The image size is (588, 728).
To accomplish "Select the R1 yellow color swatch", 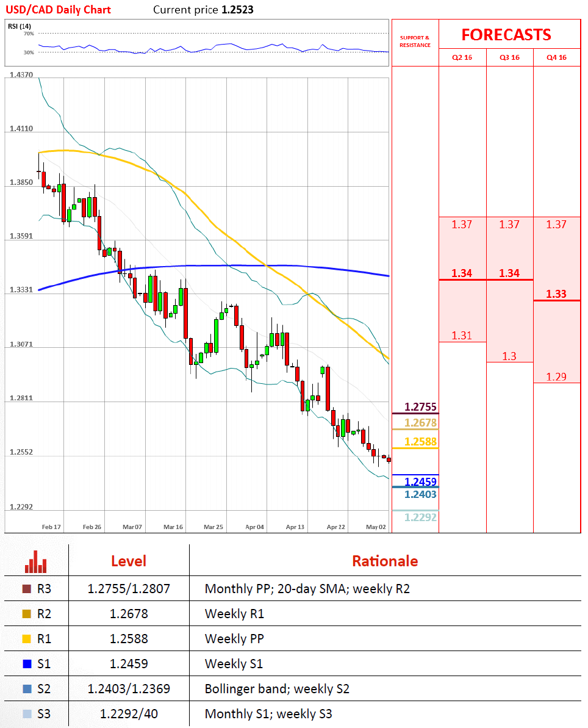I will click(x=27, y=639).
